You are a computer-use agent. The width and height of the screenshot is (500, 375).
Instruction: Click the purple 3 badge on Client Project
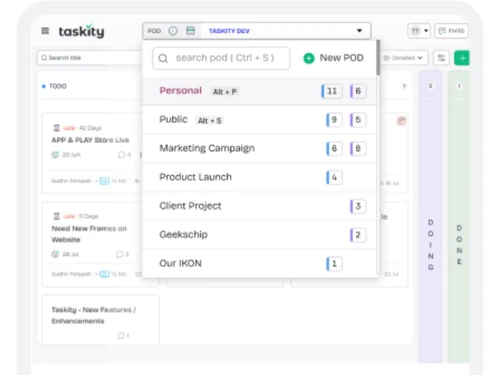pos(358,206)
